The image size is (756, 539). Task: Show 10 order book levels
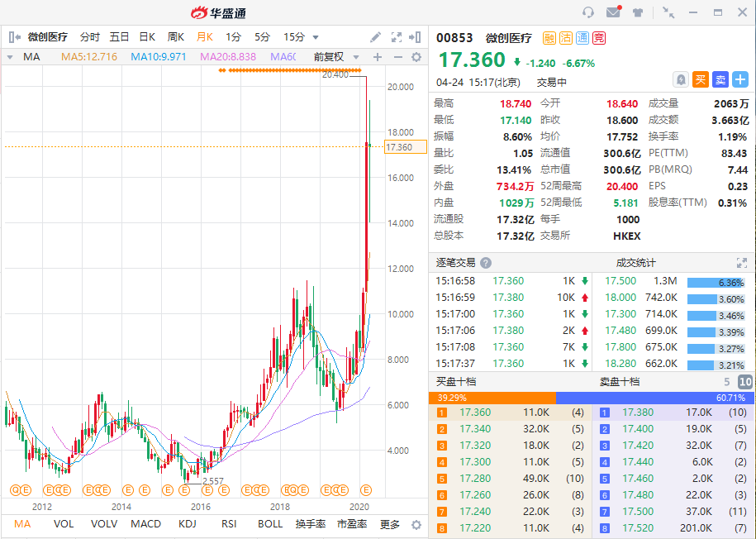[745, 382]
